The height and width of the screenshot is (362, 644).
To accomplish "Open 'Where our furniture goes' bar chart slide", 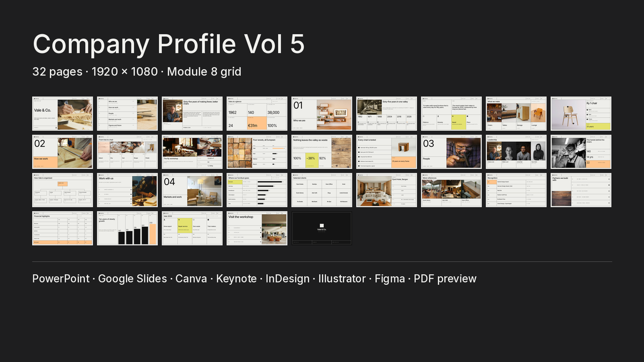I will click(x=257, y=190).
